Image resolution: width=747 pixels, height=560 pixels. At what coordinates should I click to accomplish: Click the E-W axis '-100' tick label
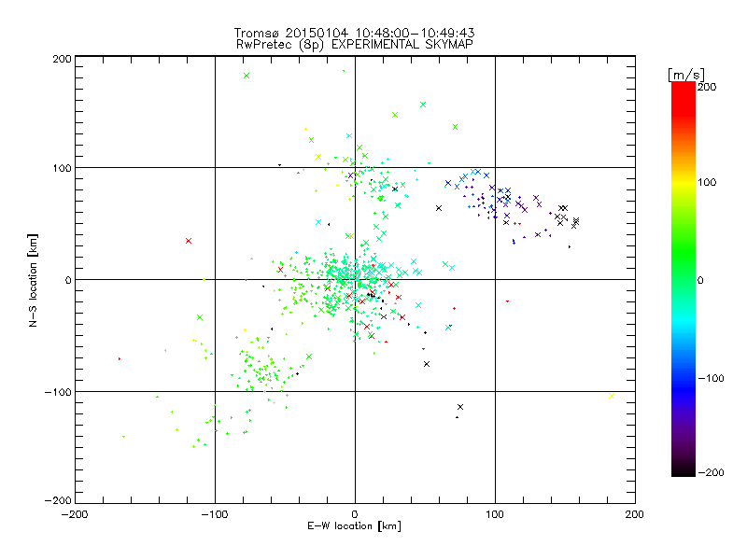(x=215, y=514)
